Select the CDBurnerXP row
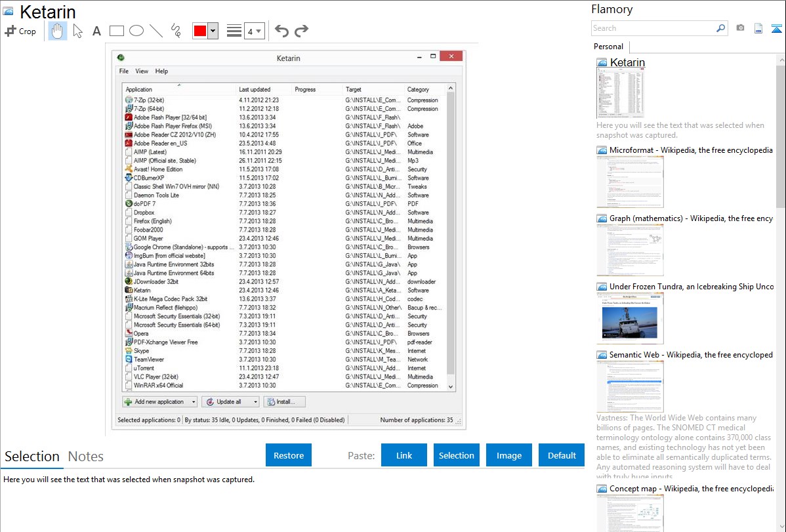The width and height of the screenshot is (786, 532). coord(284,178)
